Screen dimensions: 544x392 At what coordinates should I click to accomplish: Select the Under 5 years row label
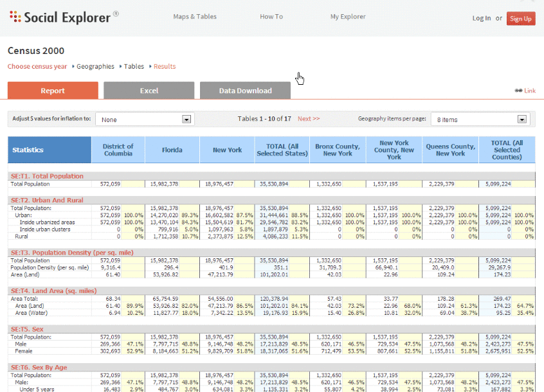[x=37, y=389]
